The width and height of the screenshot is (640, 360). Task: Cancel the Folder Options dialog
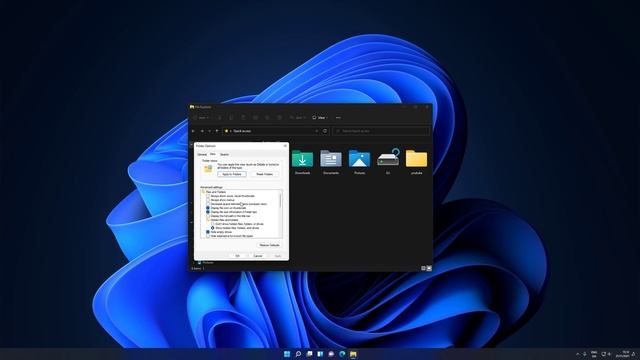point(258,256)
